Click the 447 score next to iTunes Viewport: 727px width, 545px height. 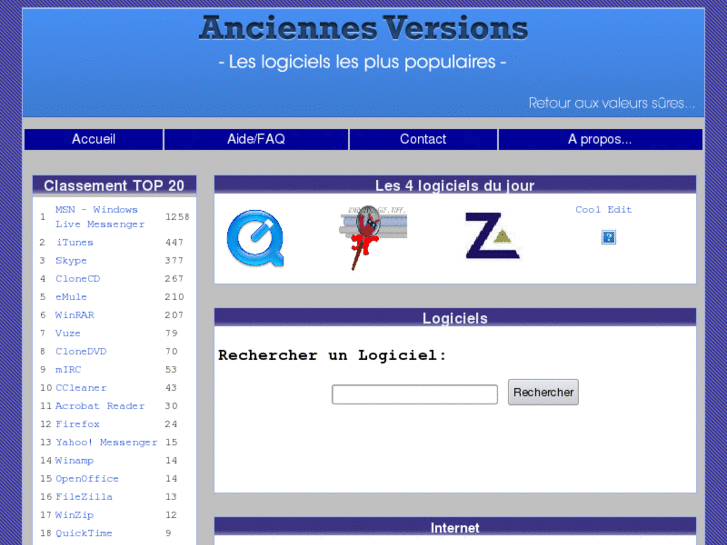pos(174,243)
